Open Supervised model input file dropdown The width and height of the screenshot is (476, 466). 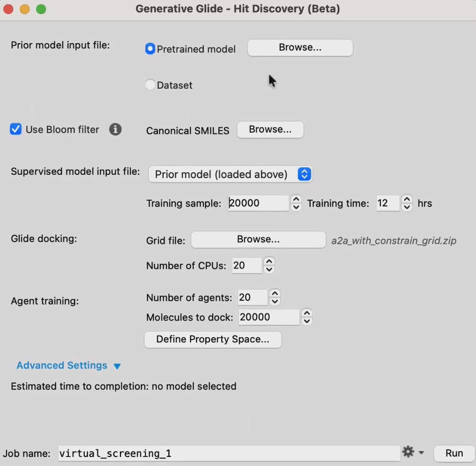point(230,174)
